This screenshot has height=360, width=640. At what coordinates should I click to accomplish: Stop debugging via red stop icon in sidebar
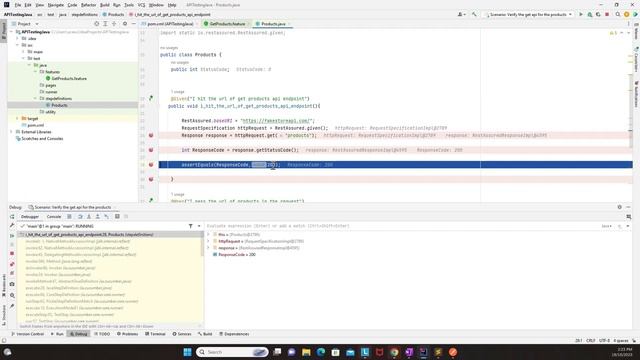click(12, 253)
